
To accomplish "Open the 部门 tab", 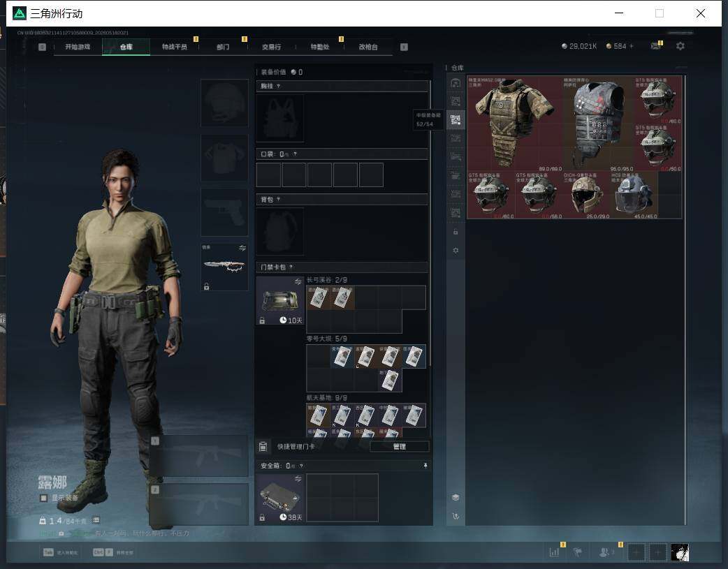I will (x=223, y=47).
